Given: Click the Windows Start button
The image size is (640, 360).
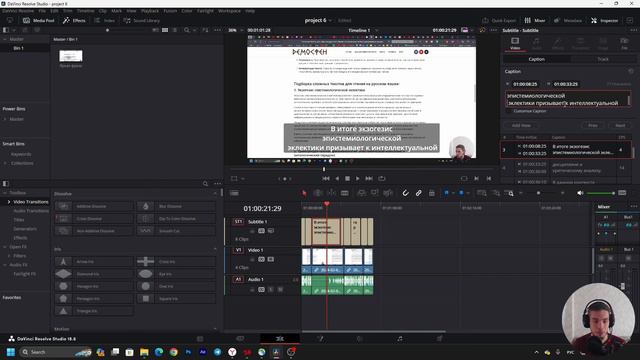Looking at the screenshot, I should click(11, 352).
